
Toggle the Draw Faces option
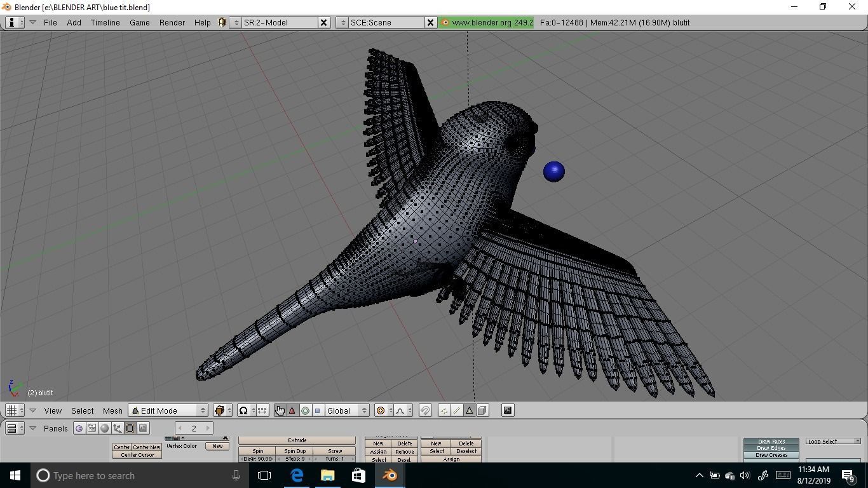coord(771,442)
